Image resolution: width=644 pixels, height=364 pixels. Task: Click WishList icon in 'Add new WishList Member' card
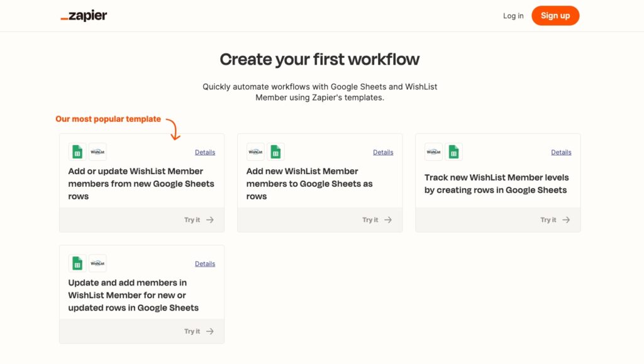[255, 152]
